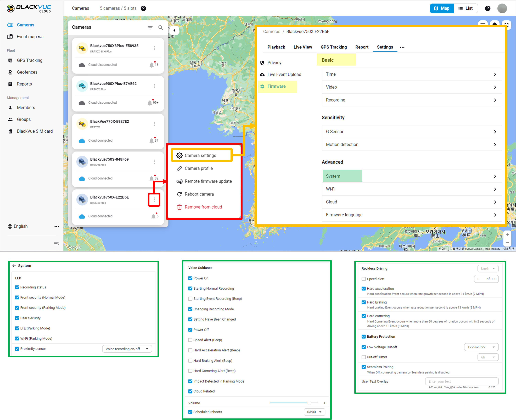The image size is (516, 420).
Task: Switch to Map view
Action: 442,8
